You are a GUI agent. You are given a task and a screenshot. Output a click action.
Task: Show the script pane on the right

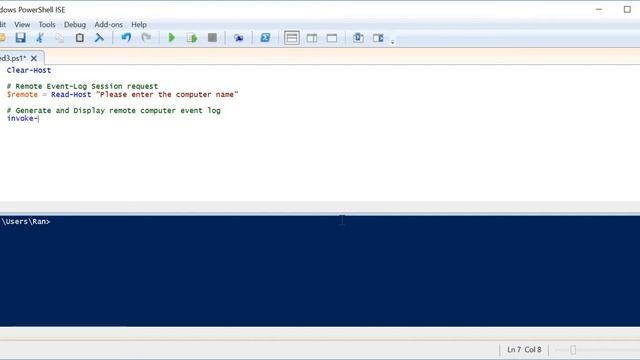coord(312,38)
